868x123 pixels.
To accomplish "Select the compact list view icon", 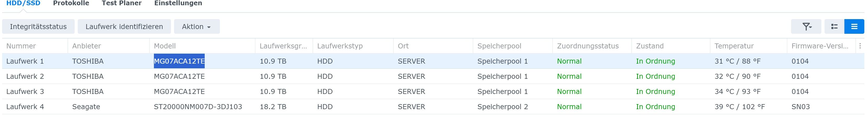I will tap(854, 27).
